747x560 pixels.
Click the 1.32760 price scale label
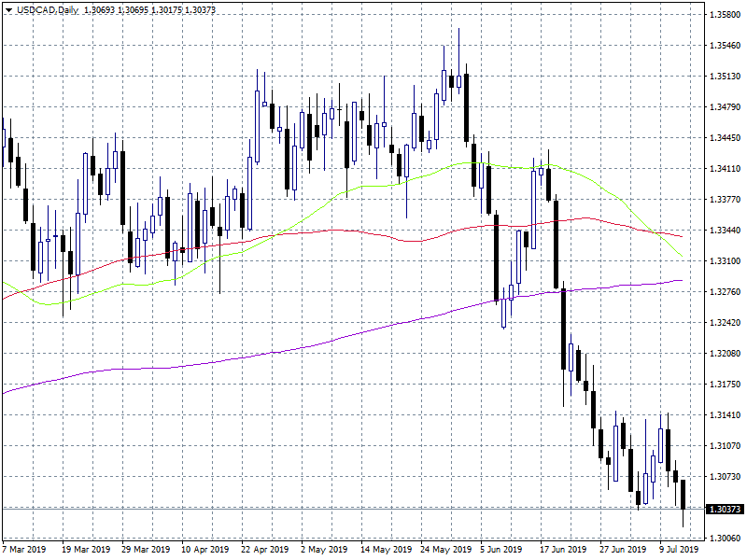[x=725, y=292]
